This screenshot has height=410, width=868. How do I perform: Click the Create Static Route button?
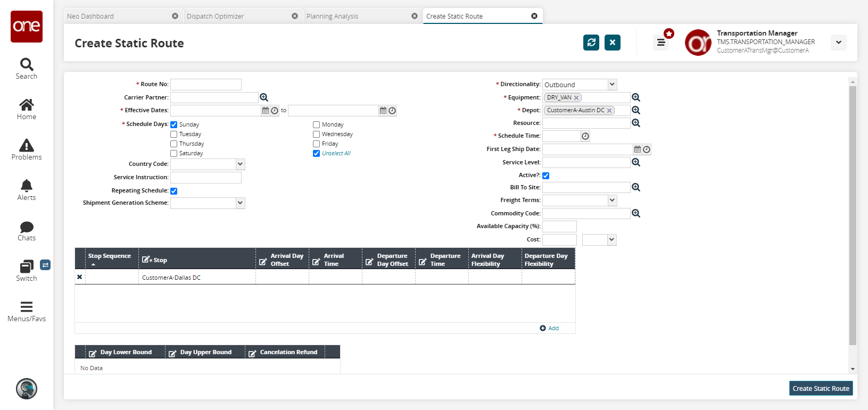(821, 388)
